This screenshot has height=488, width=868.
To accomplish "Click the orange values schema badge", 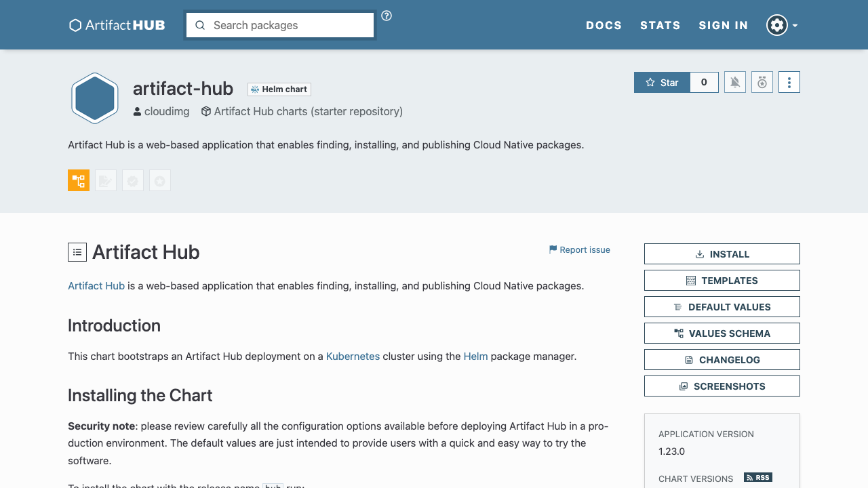I will pyautogui.click(x=79, y=180).
